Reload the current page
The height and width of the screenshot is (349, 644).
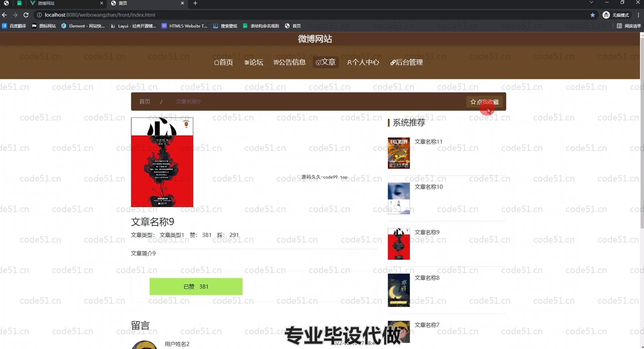point(26,15)
